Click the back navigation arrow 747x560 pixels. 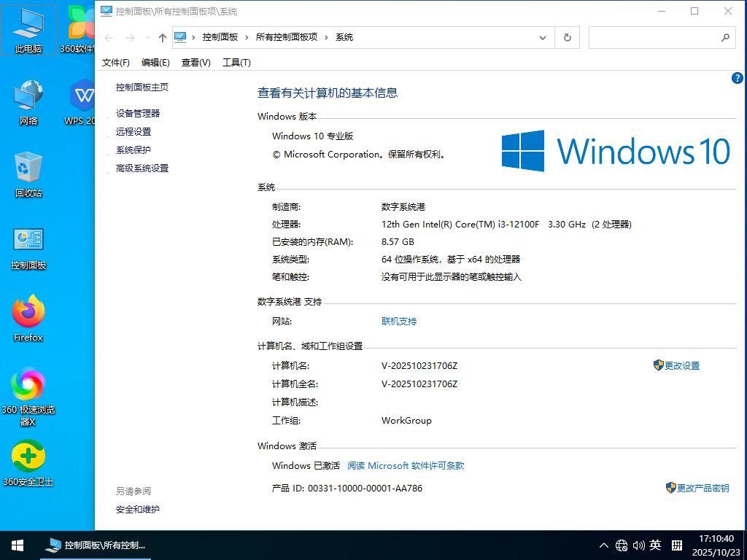pos(109,37)
